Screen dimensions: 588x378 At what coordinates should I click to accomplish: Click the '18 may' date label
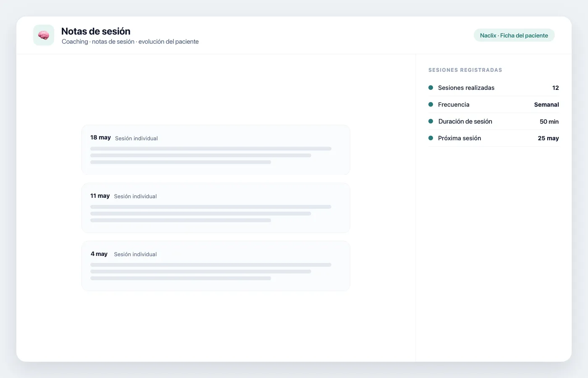click(100, 137)
